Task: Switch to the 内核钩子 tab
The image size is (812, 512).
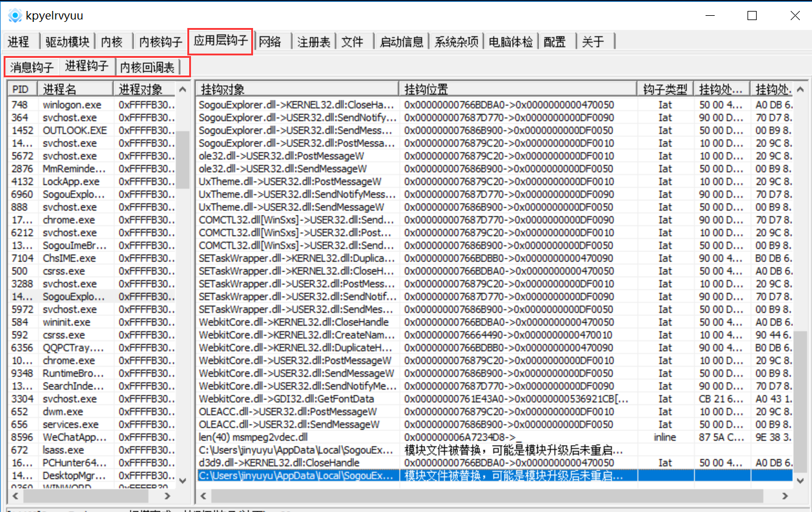Action: point(161,41)
